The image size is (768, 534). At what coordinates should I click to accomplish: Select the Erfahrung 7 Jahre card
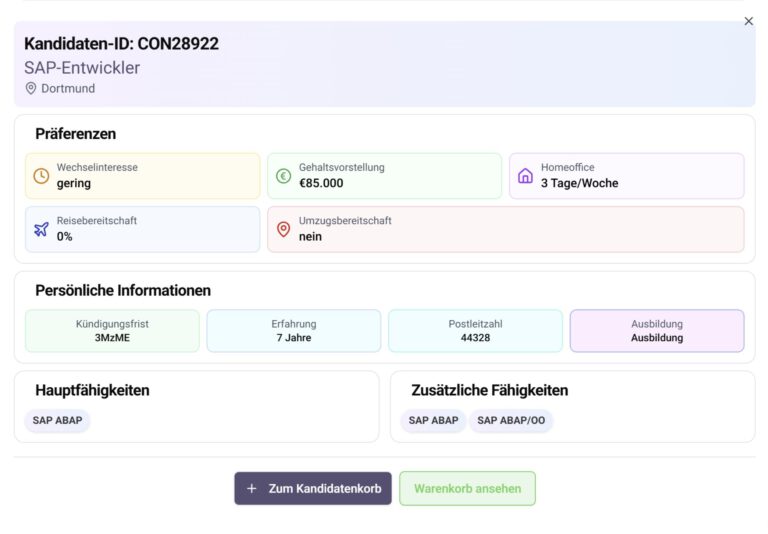click(293, 331)
